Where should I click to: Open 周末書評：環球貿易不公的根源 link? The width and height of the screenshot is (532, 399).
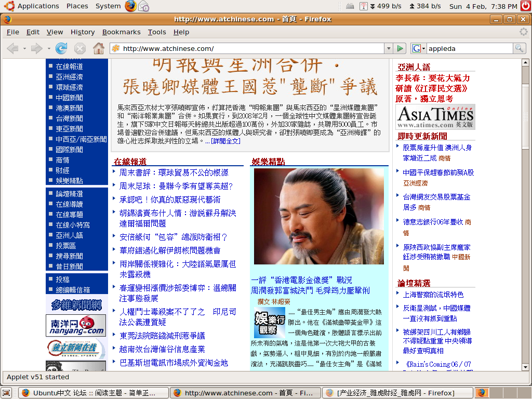coord(174,172)
